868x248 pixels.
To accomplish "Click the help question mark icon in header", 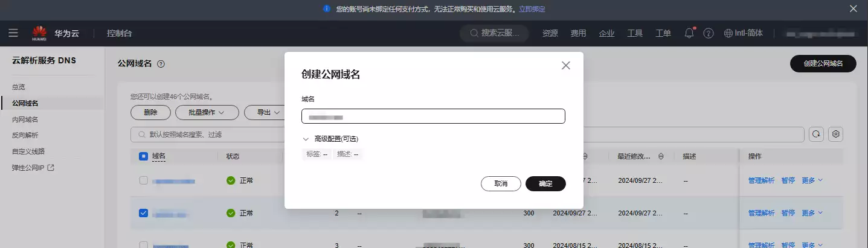I will tap(709, 33).
